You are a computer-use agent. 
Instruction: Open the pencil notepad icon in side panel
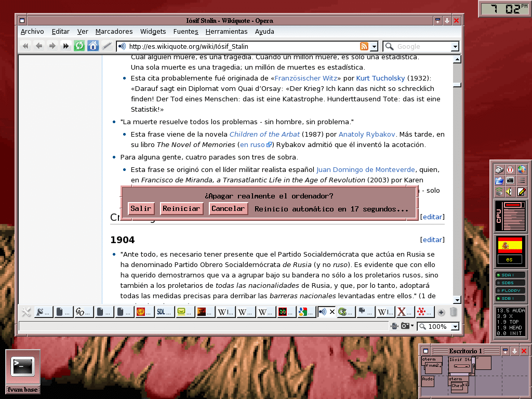(x=522, y=192)
